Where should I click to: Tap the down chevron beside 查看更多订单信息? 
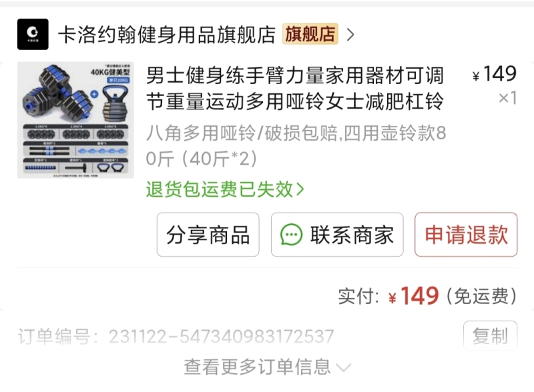343,368
